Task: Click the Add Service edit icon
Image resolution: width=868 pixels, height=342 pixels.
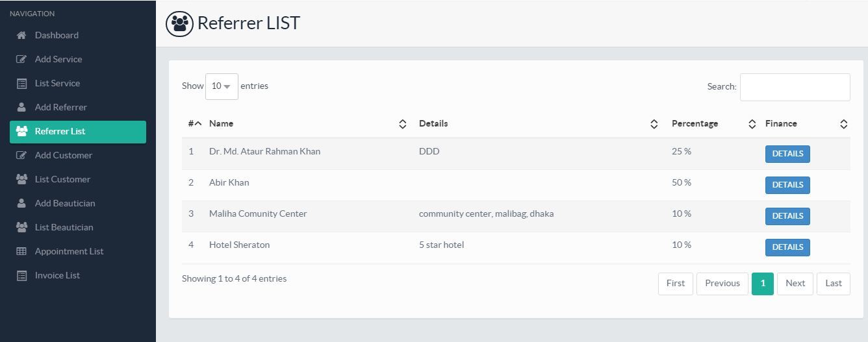Action: tap(21, 59)
